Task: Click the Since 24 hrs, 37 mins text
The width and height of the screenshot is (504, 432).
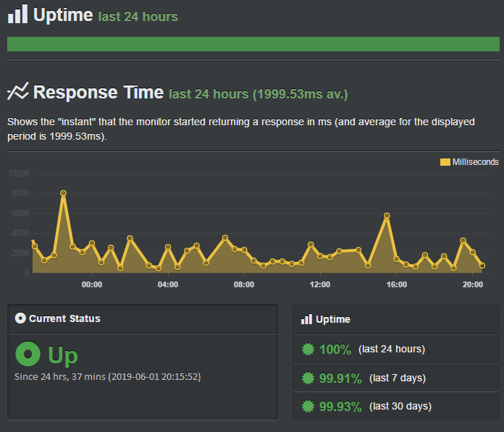Action: pyautogui.click(x=108, y=377)
